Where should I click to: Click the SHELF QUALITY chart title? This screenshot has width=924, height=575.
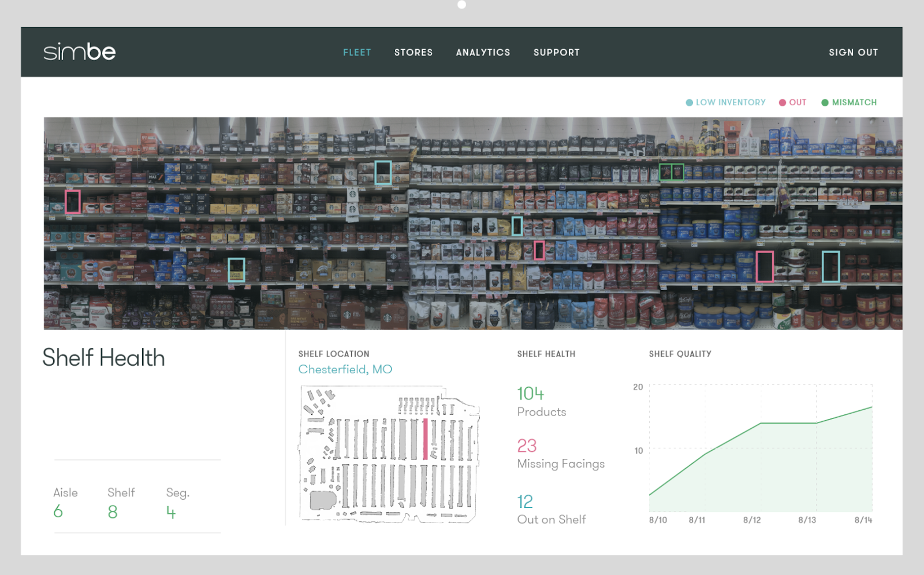(680, 354)
